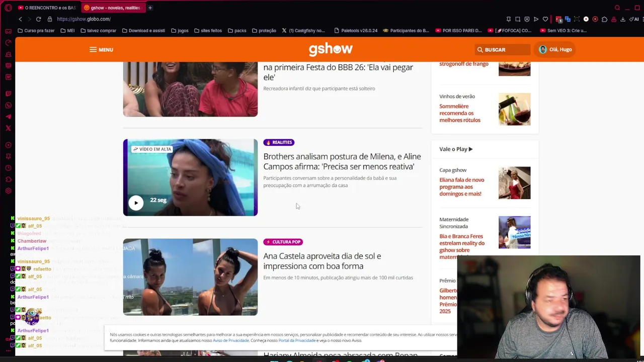Open the Aviso de Privacidade link
This screenshot has width=644, height=362.
pos(230,340)
